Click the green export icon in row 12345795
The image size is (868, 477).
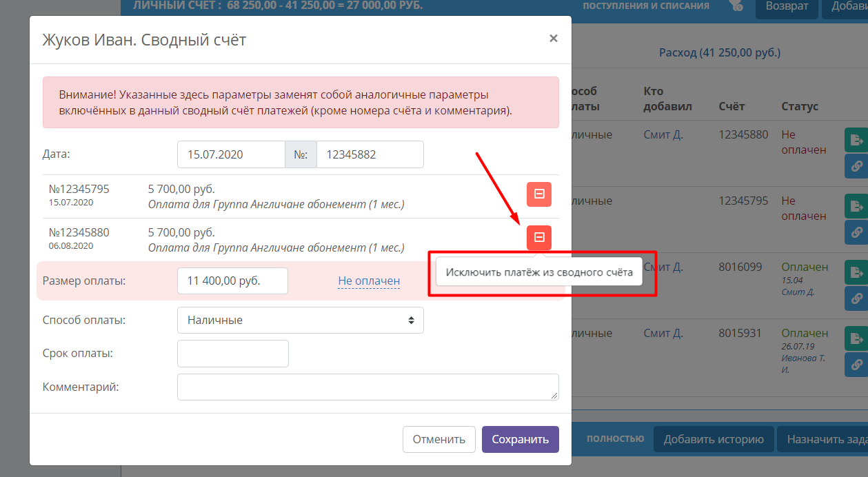[x=856, y=205]
